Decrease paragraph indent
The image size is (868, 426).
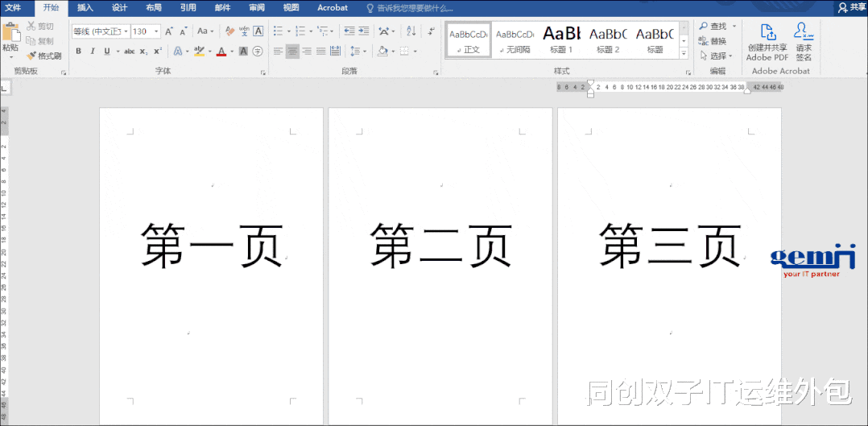click(349, 31)
